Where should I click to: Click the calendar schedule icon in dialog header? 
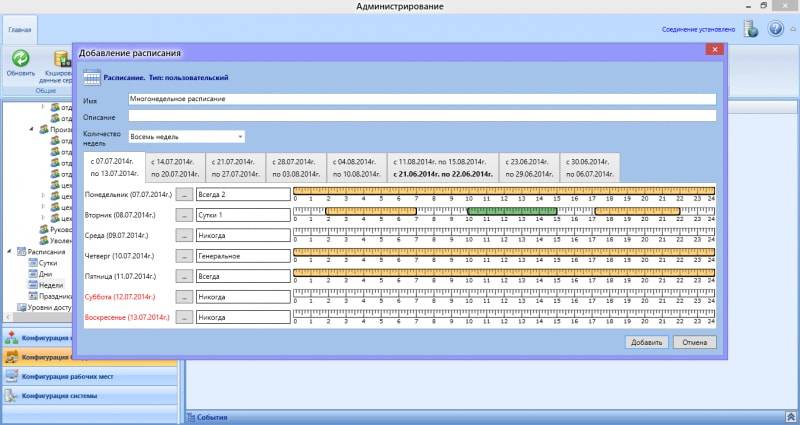(x=92, y=77)
